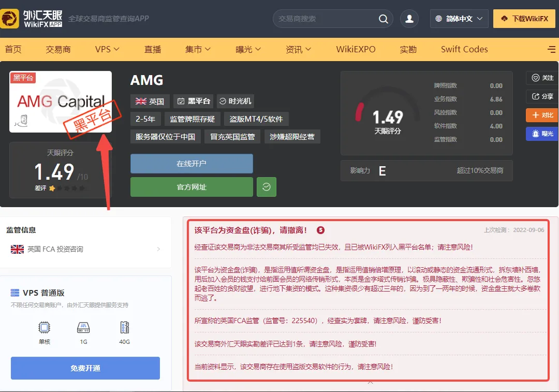Click the 英国 flag tag

[150, 101]
